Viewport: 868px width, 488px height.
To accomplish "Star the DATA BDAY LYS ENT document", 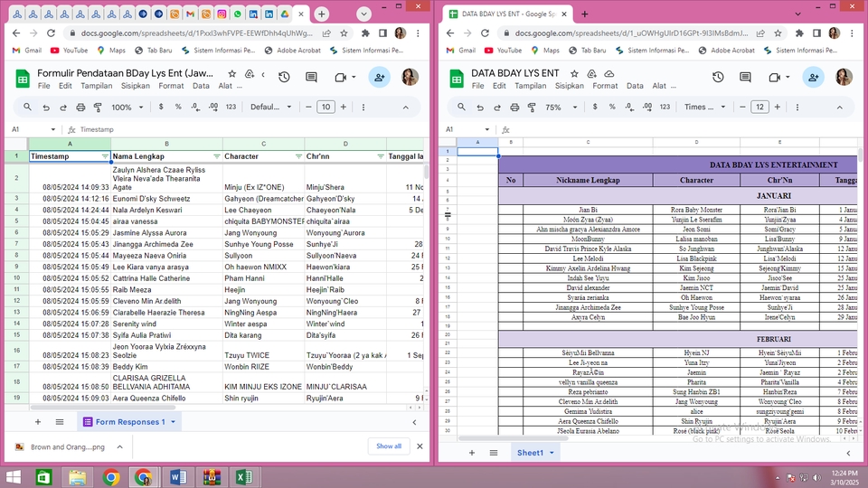I will (575, 73).
